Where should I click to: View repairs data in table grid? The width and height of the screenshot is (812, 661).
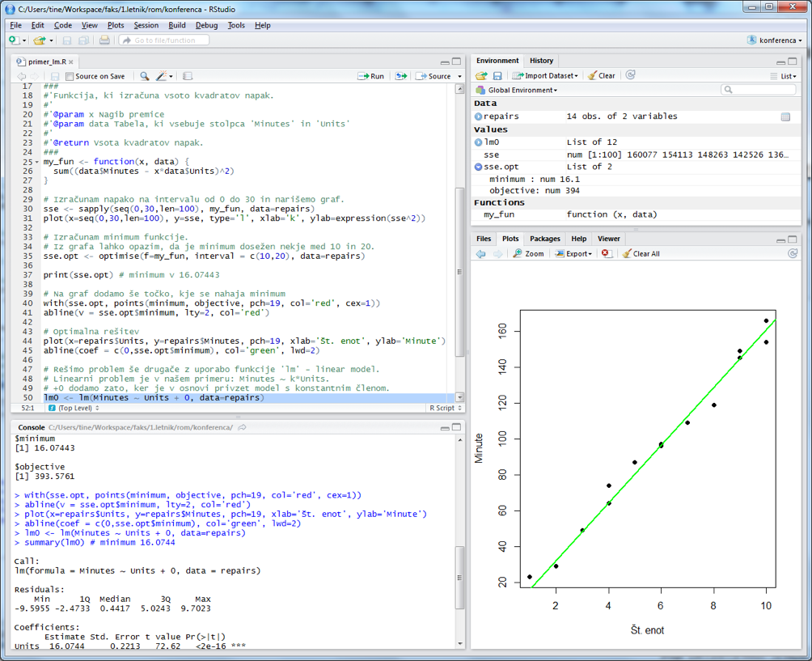coord(785,117)
